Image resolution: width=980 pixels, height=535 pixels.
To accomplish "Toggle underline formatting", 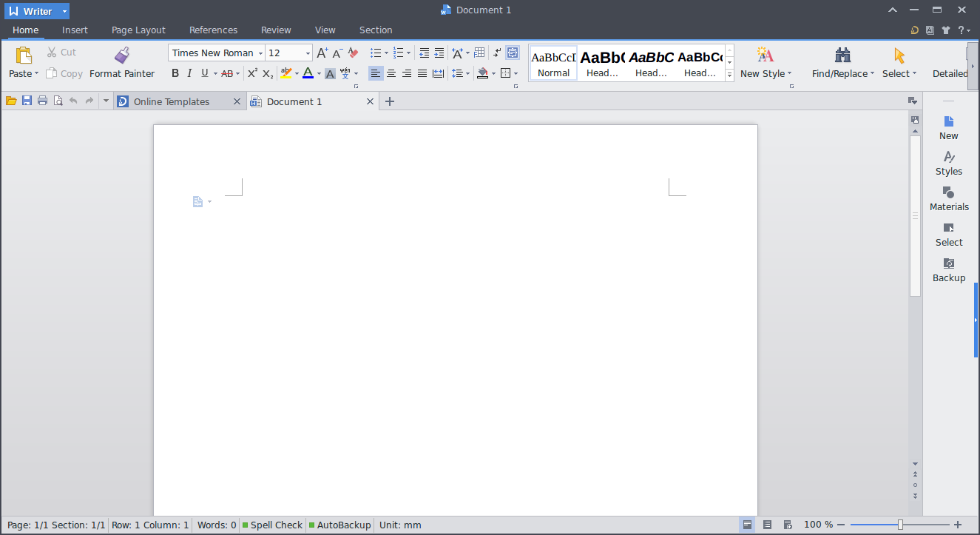I will pyautogui.click(x=205, y=73).
